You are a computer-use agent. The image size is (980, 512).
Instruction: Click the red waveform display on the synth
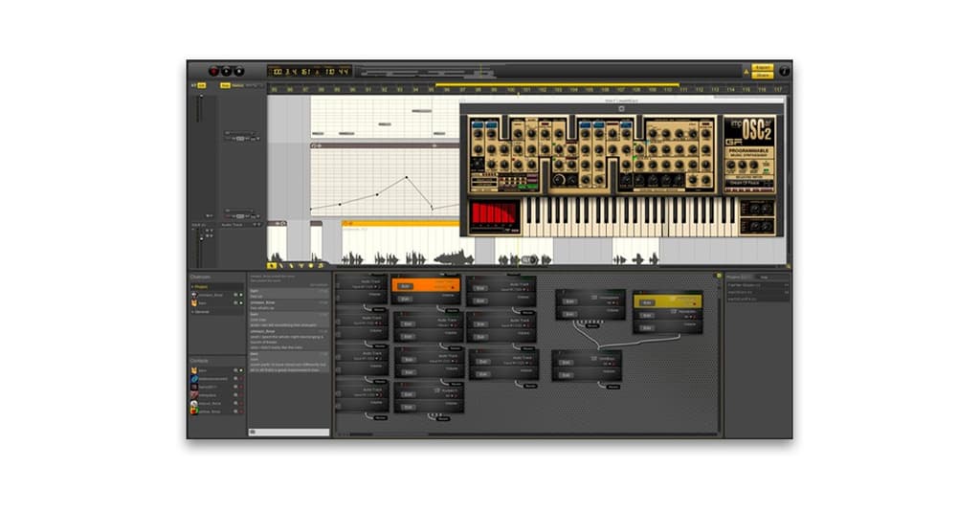(494, 215)
